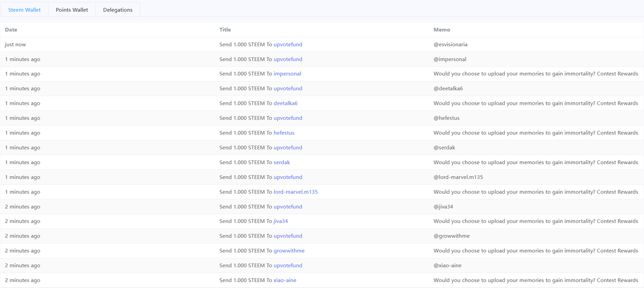Select the @impersonal memo text
The width and height of the screenshot is (644, 288).
[x=450, y=59]
